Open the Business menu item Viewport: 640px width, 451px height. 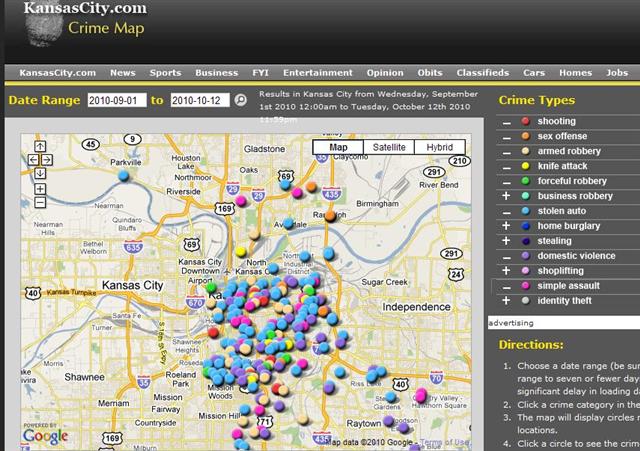click(217, 73)
